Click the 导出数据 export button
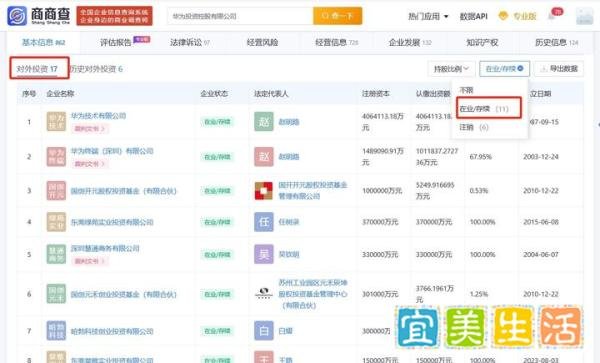 559,69
